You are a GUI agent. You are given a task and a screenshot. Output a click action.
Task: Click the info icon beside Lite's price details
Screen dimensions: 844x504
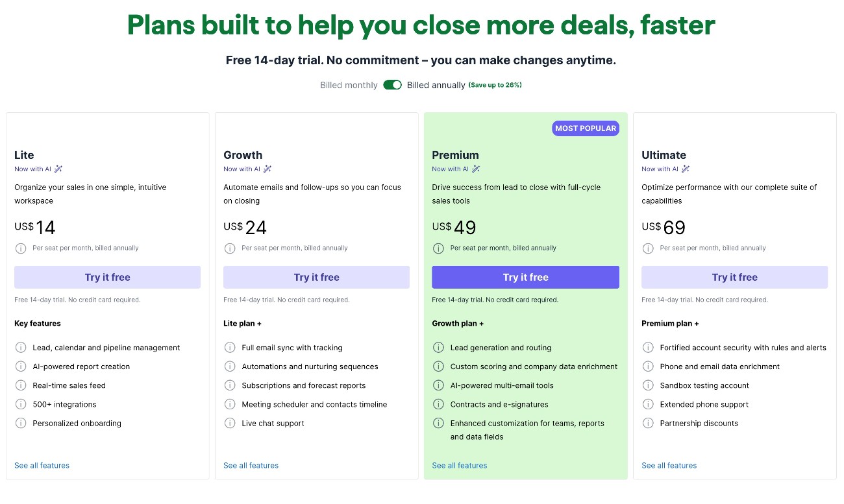(20, 248)
